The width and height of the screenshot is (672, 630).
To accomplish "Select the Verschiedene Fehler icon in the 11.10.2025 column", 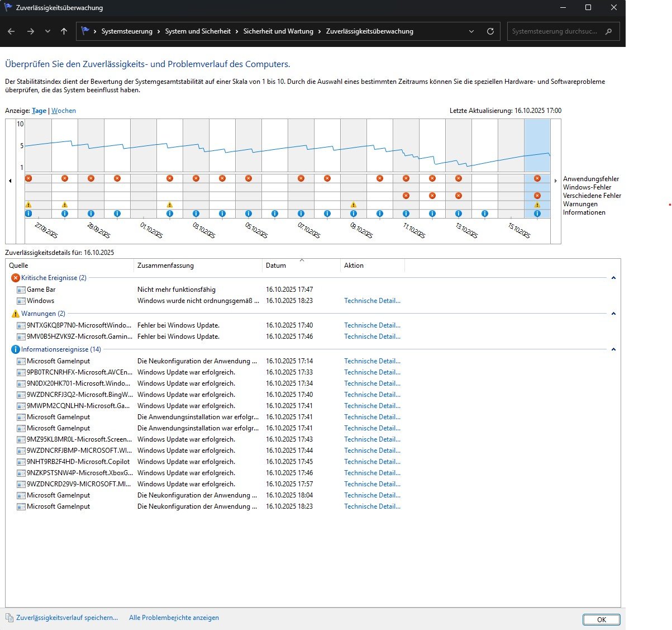I will click(406, 196).
